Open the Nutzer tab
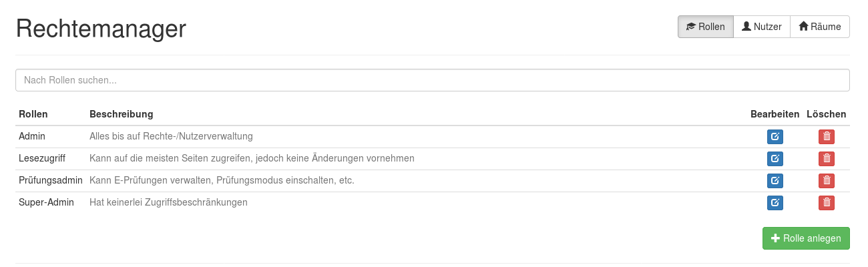Viewport: 868px width, 267px height. point(761,27)
